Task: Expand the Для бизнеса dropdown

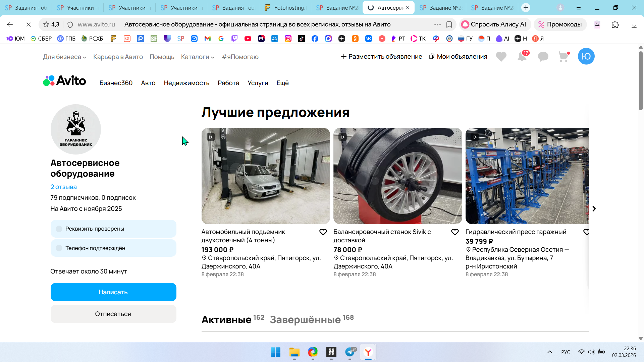Action: [64, 57]
